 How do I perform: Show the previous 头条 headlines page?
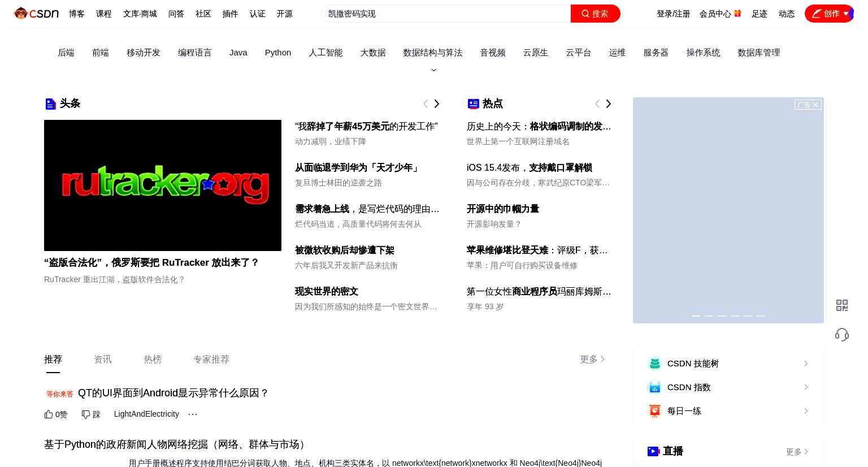click(x=426, y=104)
